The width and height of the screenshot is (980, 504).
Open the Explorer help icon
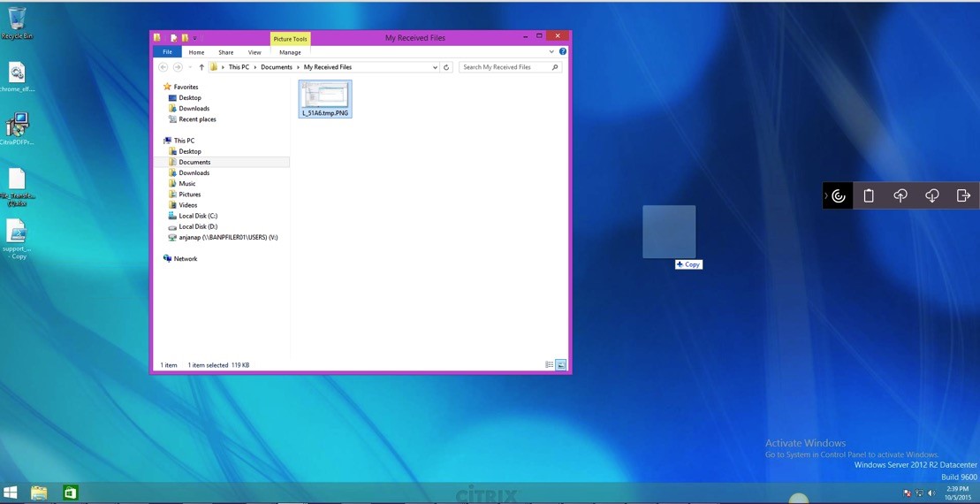click(563, 52)
